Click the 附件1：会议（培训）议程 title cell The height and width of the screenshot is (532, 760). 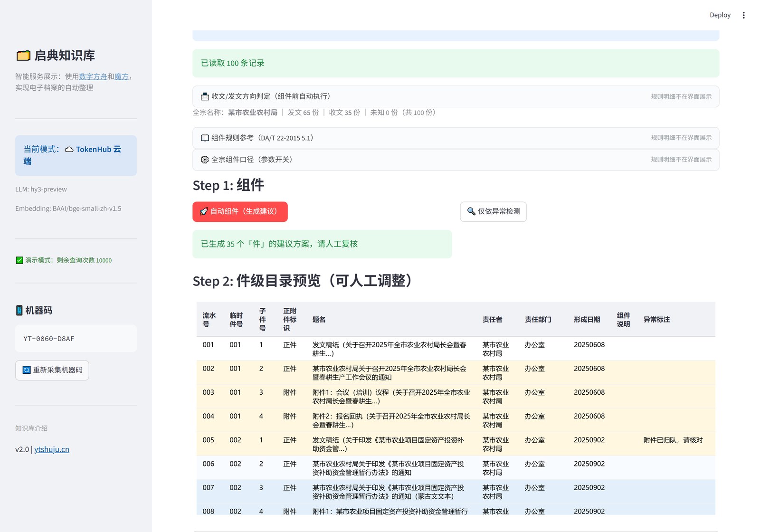pyautogui.click(x=392, y=397)
